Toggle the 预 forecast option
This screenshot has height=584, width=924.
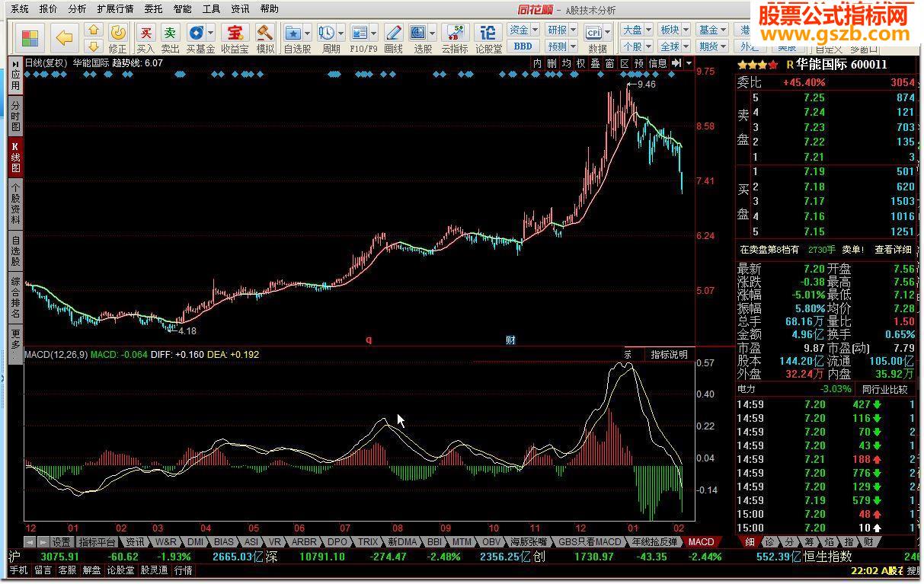[638, 63]
